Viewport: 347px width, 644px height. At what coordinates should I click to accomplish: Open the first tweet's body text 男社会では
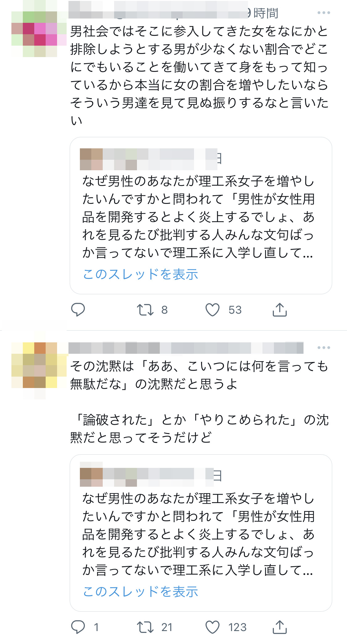click(199, 76)
